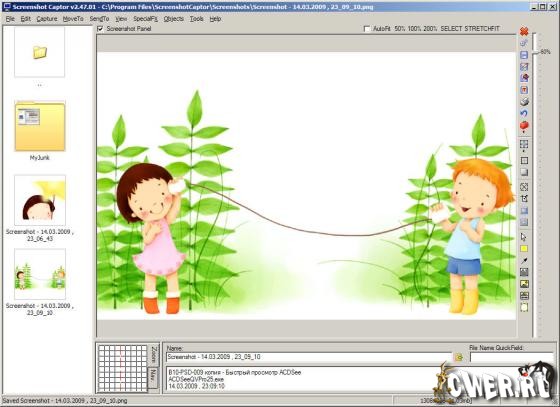Click the SELECT zoom option

click(451, 29)
